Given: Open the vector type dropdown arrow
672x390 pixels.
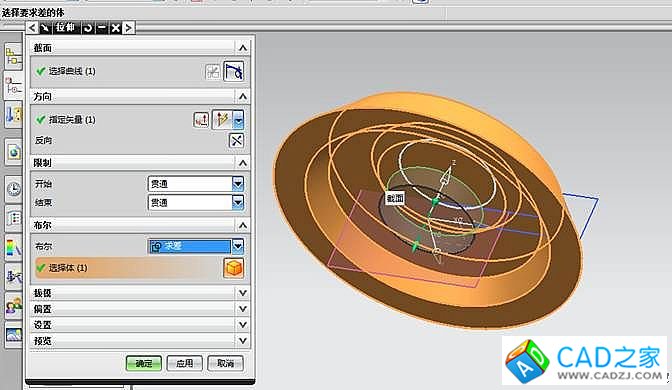Looking at the screenshot, I should (238, 120).
